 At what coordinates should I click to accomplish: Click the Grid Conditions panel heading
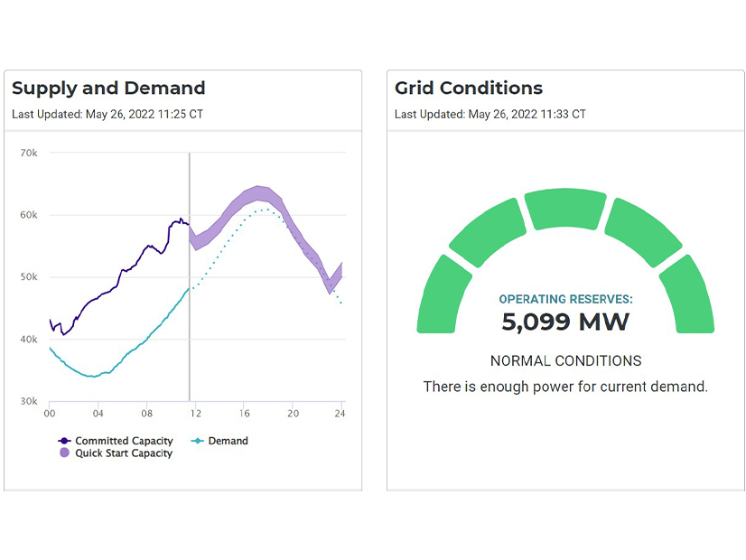click(x=469, y=89)
